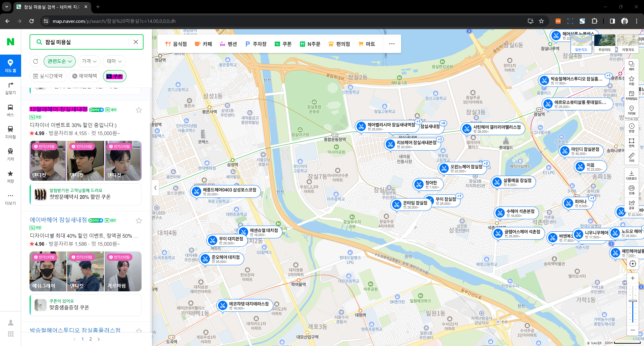Set zoom with the map zoom slider handle

pyautogui.click(x=633, y=301)
